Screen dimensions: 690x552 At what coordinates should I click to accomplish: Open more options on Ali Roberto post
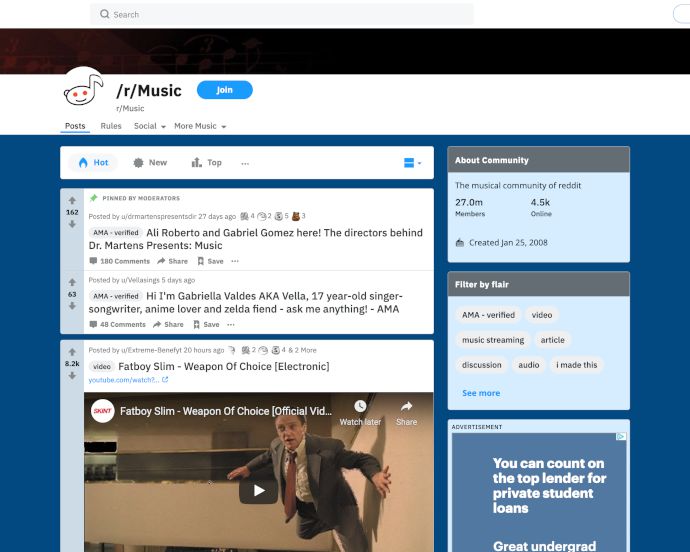pos(235,261)
